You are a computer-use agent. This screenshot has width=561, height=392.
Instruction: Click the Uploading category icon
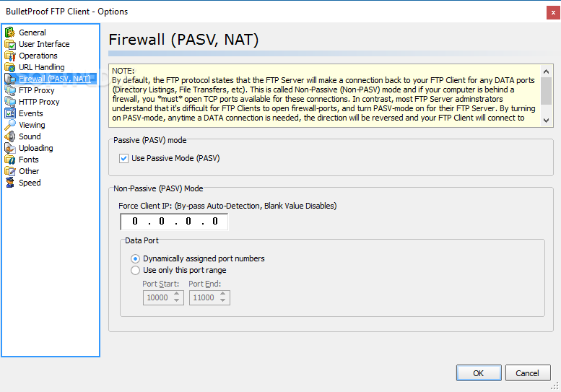coord(10,148)
